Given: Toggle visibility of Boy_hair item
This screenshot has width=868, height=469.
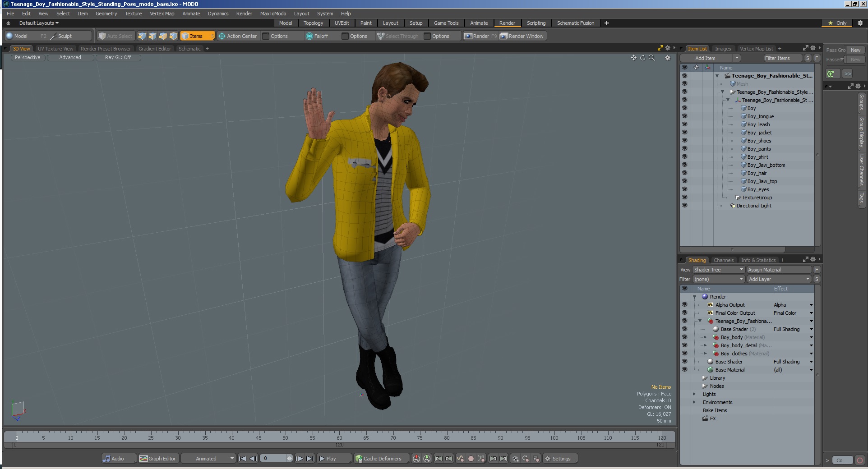Looking at the screenshot, I should [684, 173].
